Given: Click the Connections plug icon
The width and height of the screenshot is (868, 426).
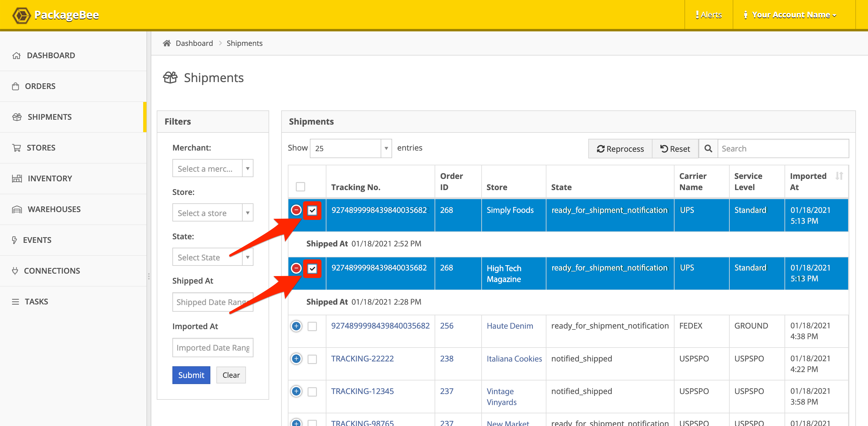Looking at the screenshot, I should [x=15, y=271].
